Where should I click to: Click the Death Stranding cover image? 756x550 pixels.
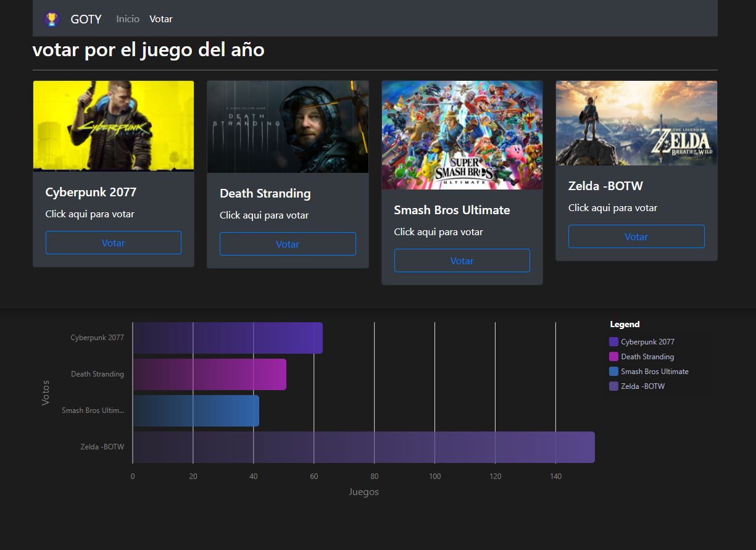(288, 127)
